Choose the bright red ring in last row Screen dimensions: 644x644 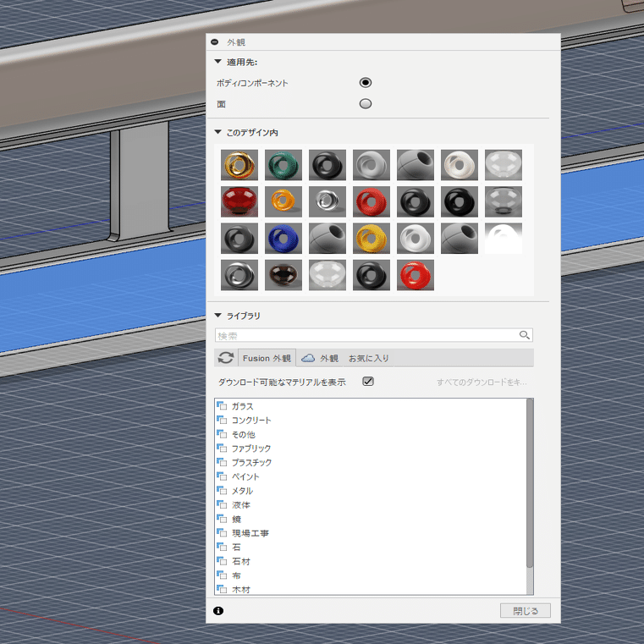click(x=416, y=275)
